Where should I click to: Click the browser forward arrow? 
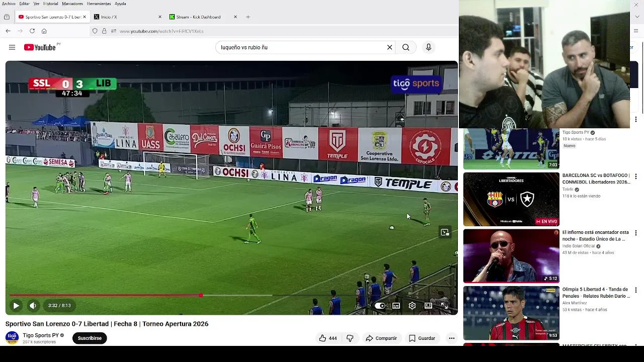point(20,31)
